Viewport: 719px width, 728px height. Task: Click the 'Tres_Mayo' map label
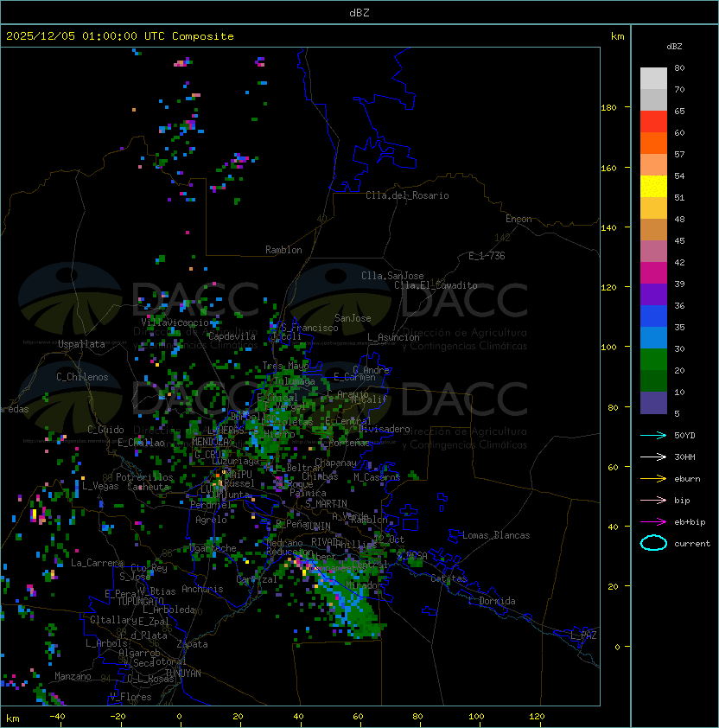coord(285,366)
